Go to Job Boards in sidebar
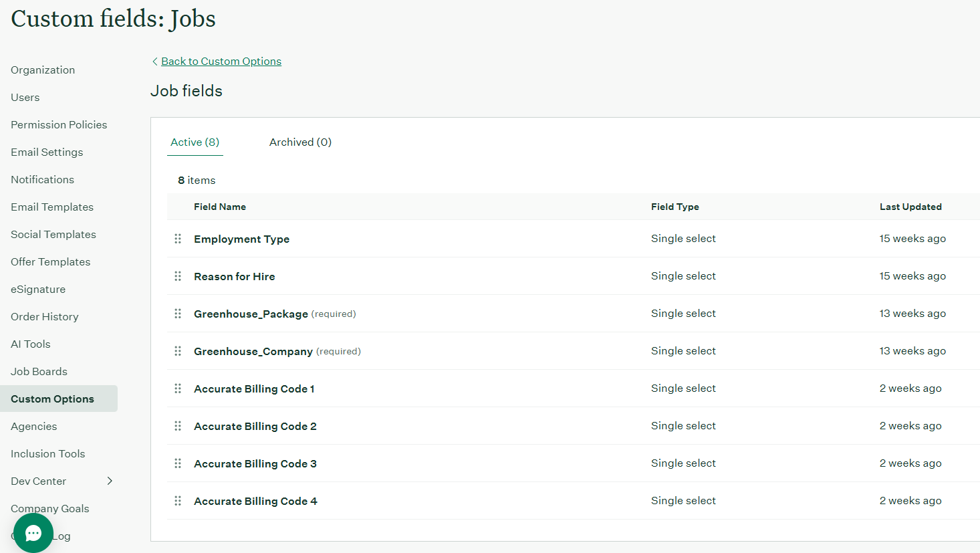This screenshot has height=553, width=980. pos(39,372)
